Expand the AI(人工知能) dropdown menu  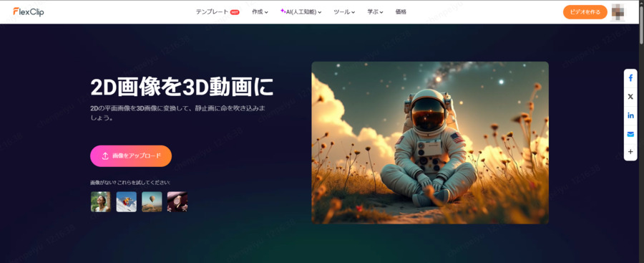coord(301,12)
